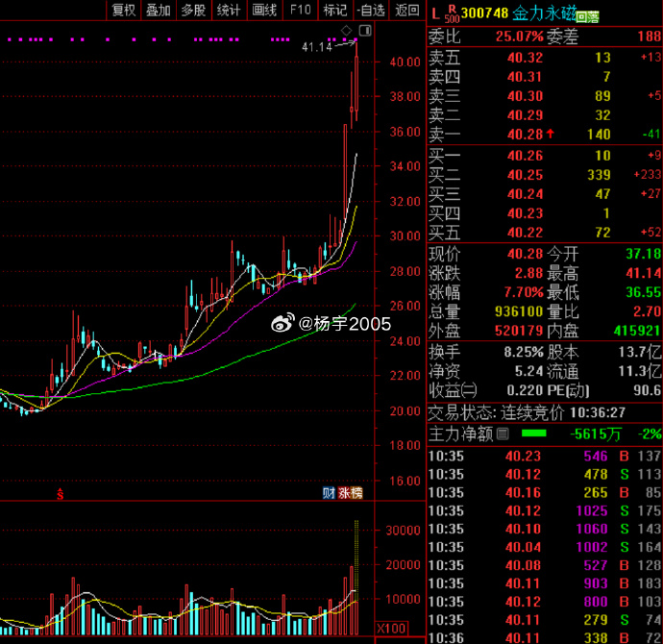Toggle 复权 price adjustment
663x644 pixels.
tap(123, 11)
